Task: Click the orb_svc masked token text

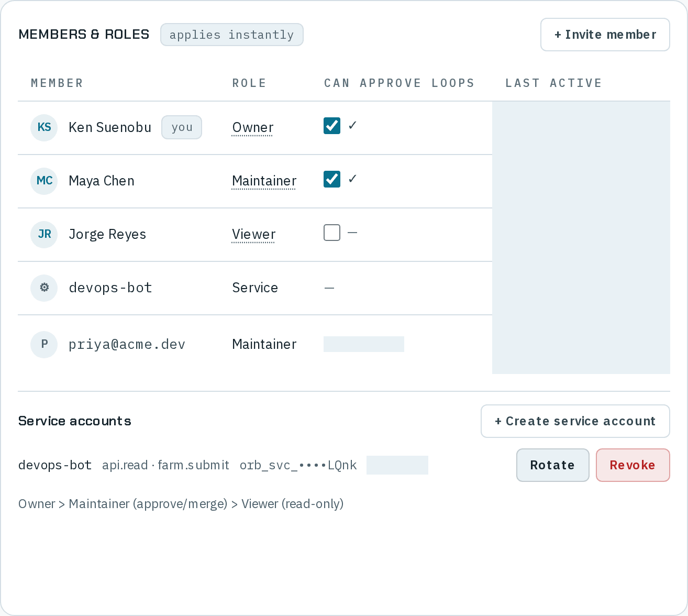Action: [298, 465]
